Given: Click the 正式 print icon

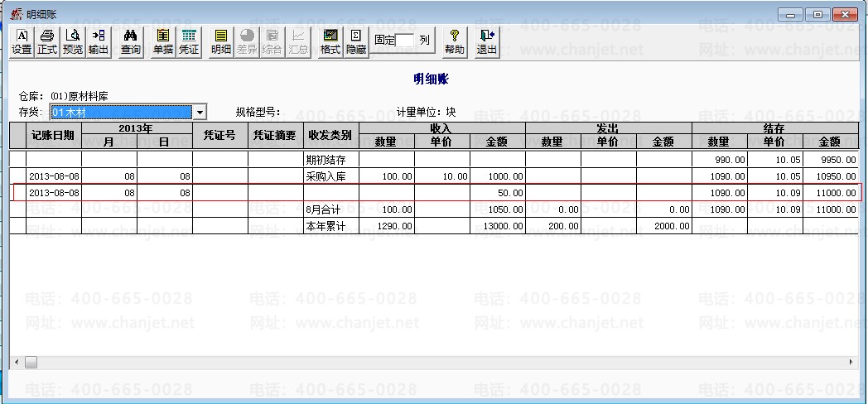Looking at the screenshot, I should 47,42.
